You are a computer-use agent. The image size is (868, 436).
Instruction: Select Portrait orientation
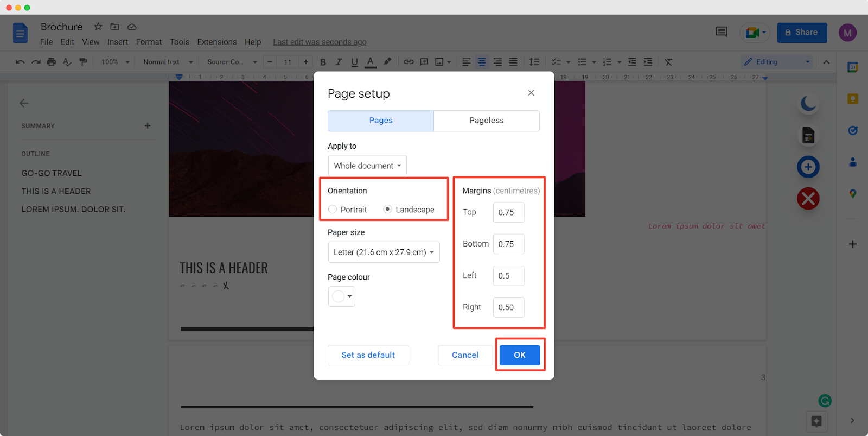point(333,210)
